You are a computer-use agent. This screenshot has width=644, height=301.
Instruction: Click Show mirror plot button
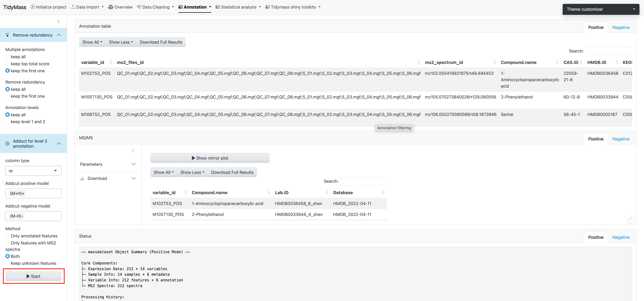[210, 158]
